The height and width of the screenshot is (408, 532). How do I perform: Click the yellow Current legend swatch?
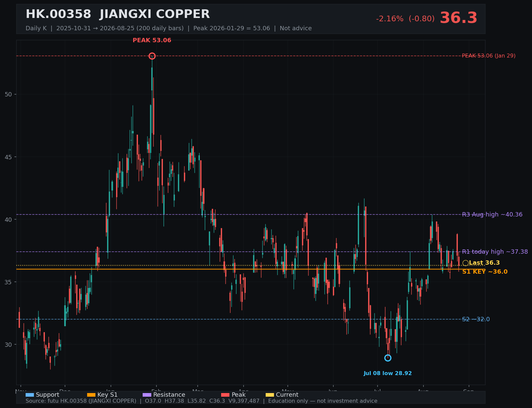[x=270, y=395]
